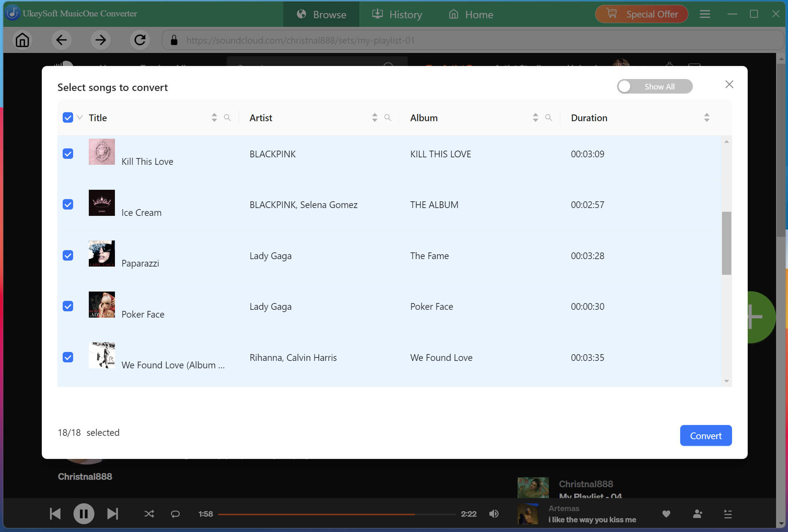788x532 pixels.
Task: Click the Paparazzi album cover thumbnail
Action: pyautogui.click(x=102, y=254)
